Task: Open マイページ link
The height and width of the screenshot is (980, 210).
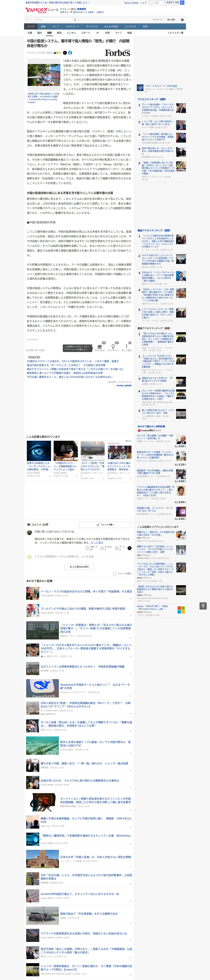Action: coord(157,19)
